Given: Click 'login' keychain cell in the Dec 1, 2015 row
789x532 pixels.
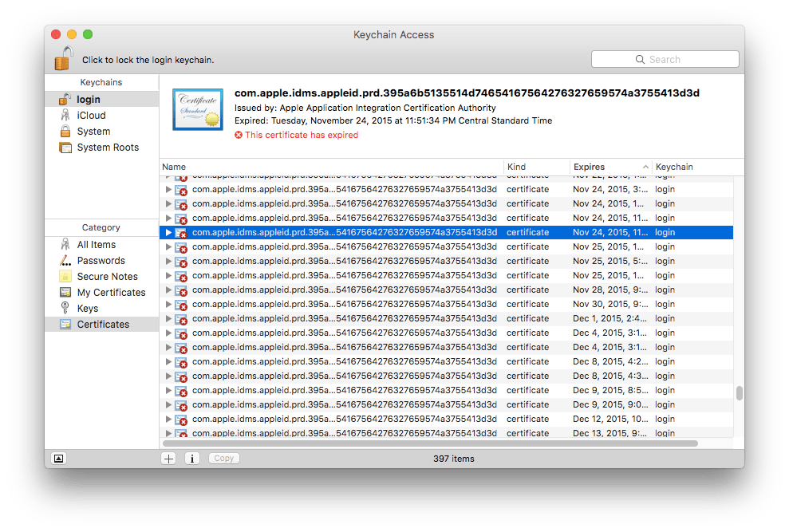Looking at the screenshot, I should pyautogui.click(x=665, y=318).
